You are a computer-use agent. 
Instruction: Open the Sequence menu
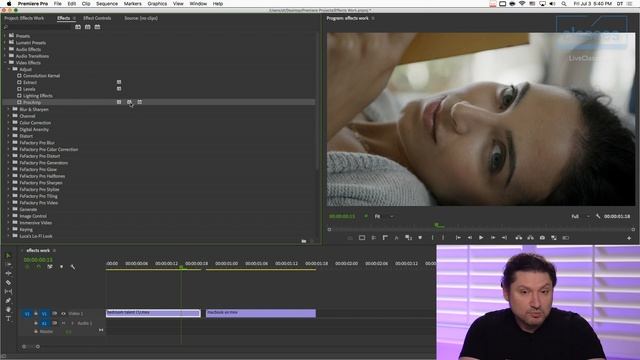107,4
